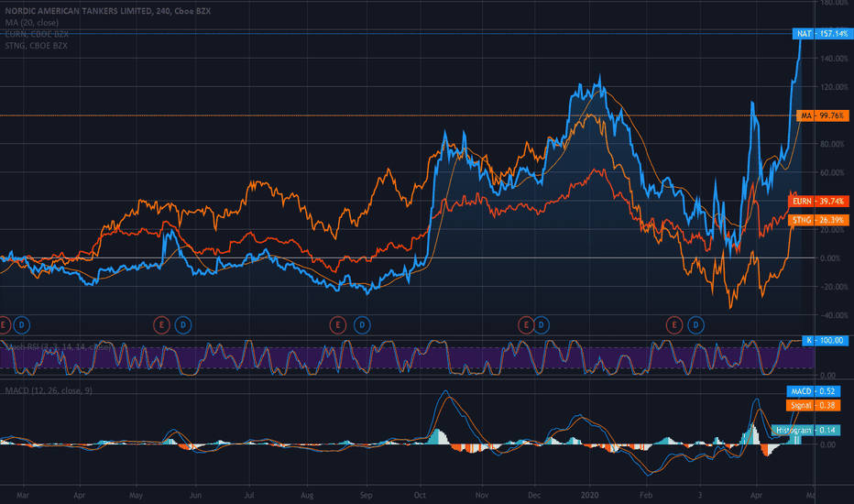The width and height of the screenshot is (854, 504).
Task: Click the Nov label on the time axis
Action: coord(481,495)
